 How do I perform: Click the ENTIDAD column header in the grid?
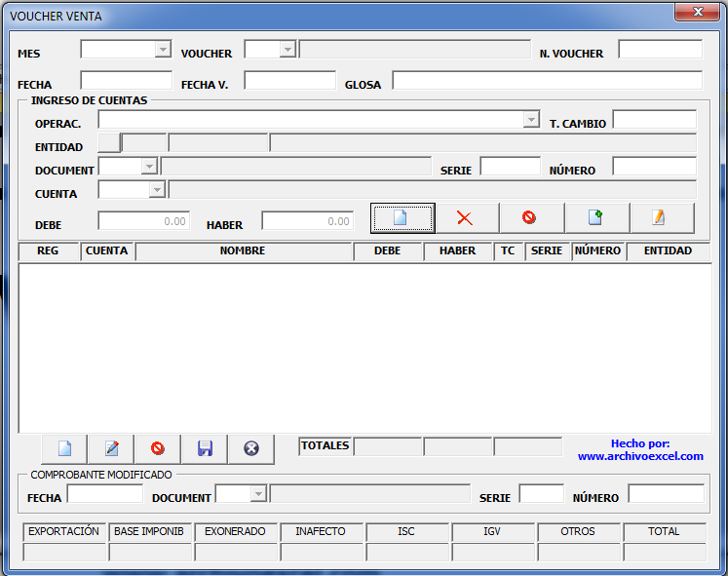click(x=669, y=251)
